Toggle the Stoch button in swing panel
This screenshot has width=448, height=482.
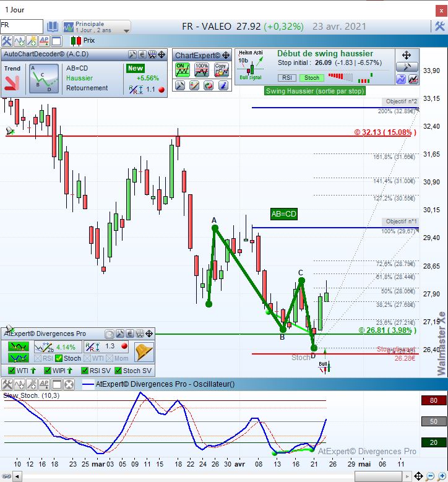(312, 78)
